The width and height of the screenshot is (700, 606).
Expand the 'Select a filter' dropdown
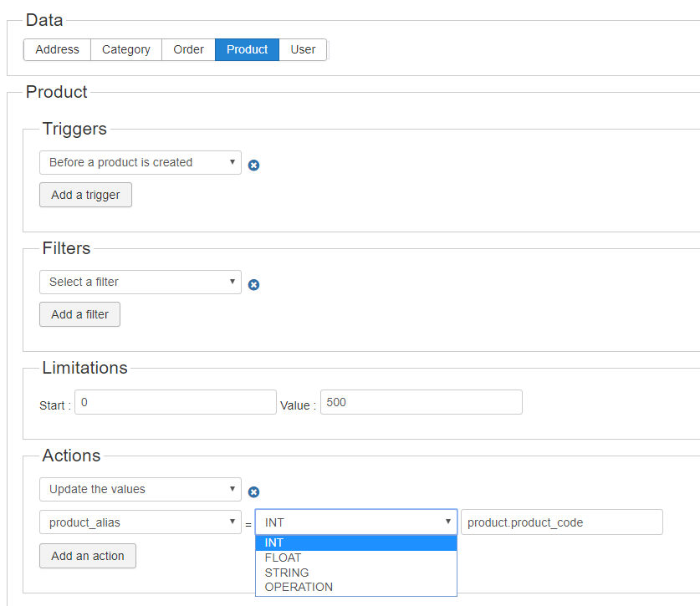(x=141, y=282)
